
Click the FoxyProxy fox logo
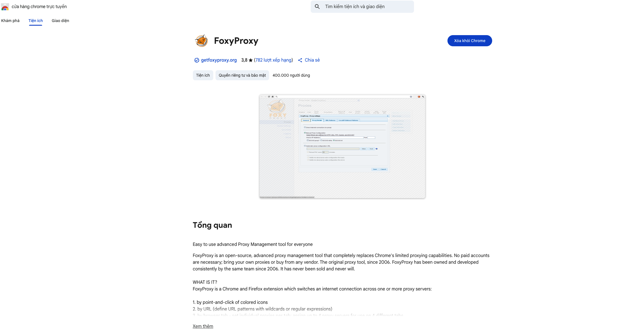click(x=201, y=41)
